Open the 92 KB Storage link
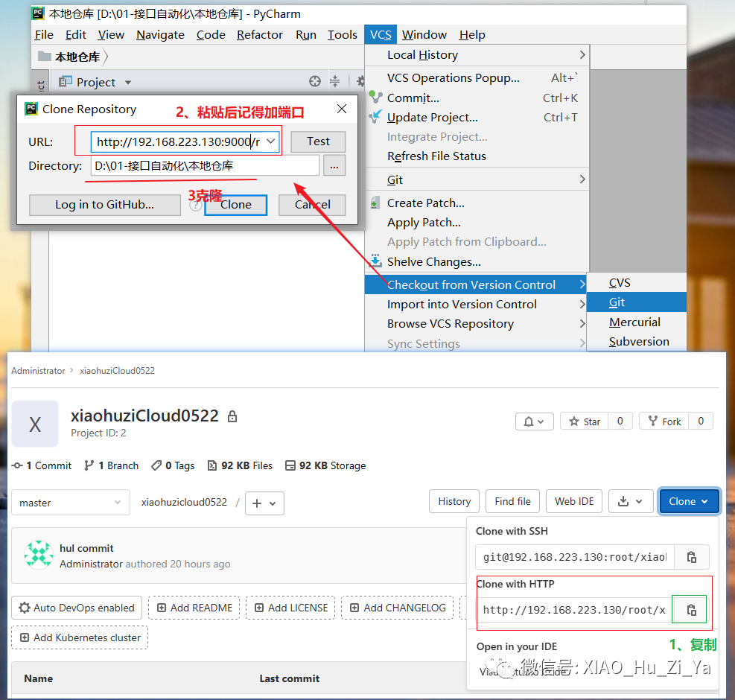Screen dimensions: 735x700 325,465
